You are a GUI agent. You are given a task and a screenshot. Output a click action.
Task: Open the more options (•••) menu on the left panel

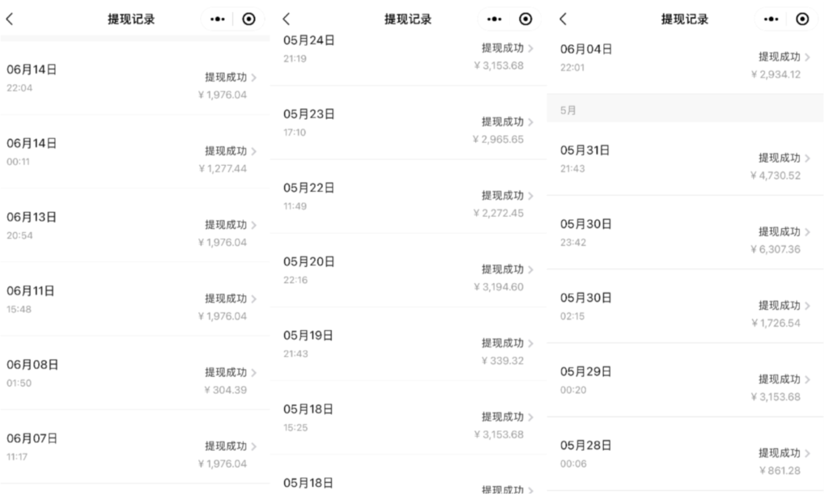point(215,19)
